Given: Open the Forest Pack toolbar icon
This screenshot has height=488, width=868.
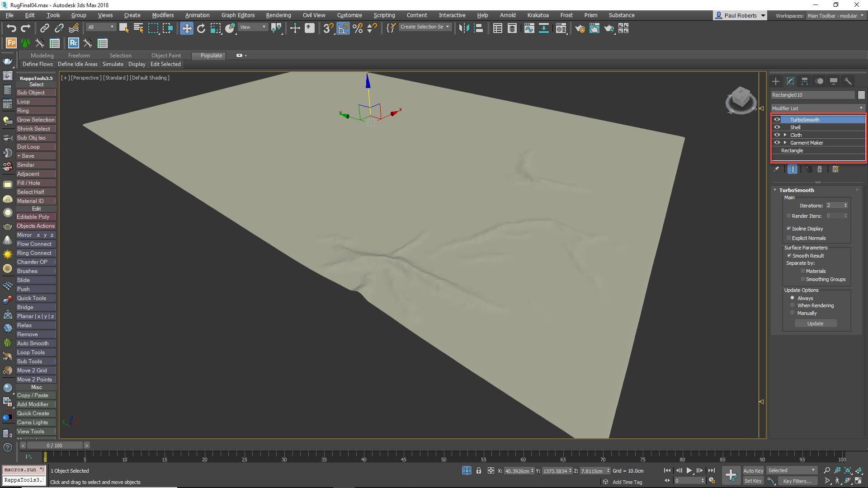Looking at the screenshot, I should pos(10,43).
